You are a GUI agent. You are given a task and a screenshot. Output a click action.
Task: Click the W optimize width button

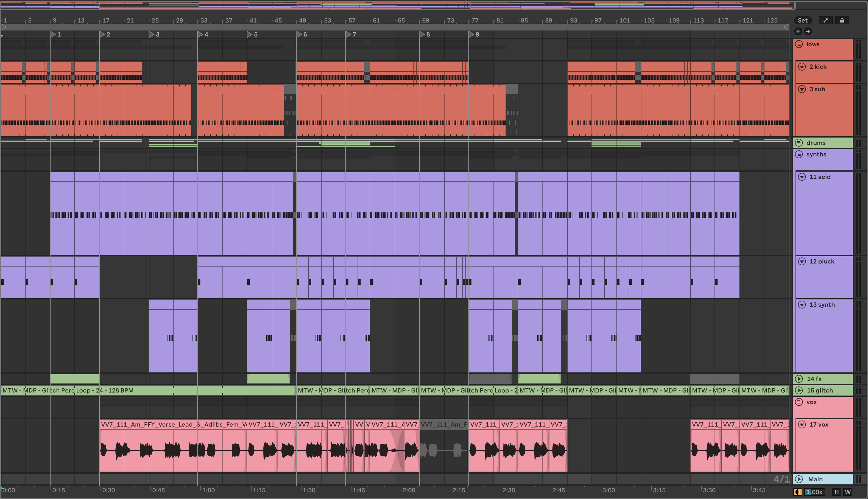click(x=847, y=492)
